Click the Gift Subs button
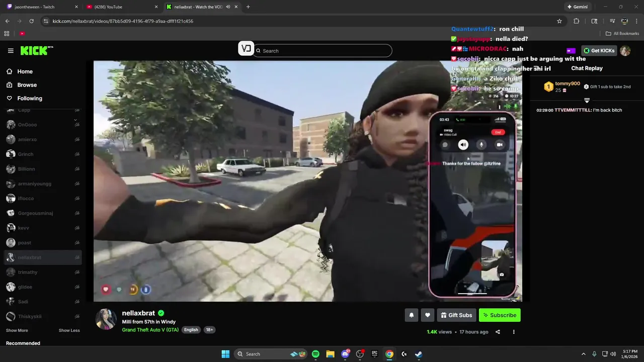The image size is (644, 362). (x=456, y=315)
